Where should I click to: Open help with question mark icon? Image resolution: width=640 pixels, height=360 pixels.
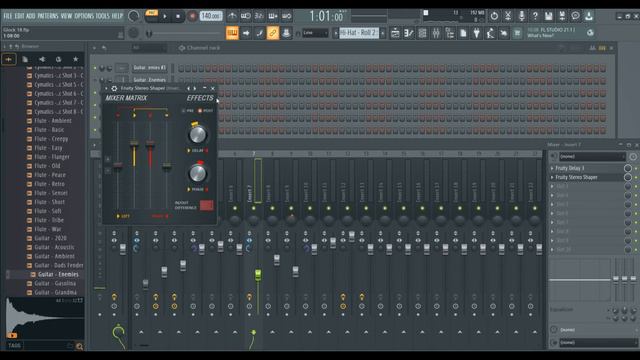pos(535,16)
